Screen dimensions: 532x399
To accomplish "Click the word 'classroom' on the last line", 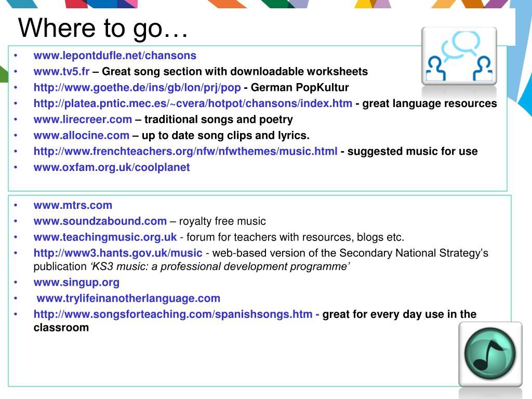I will [x=61, y=327].
